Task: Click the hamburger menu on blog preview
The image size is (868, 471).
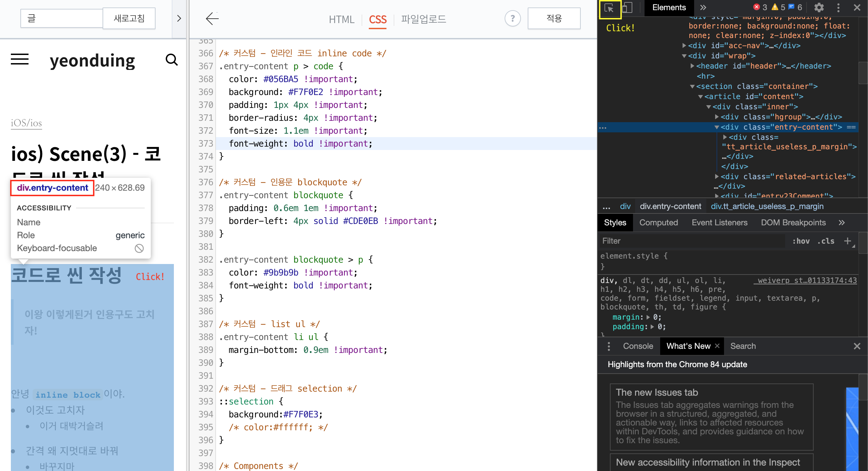Action: click(x=20, y=60)
